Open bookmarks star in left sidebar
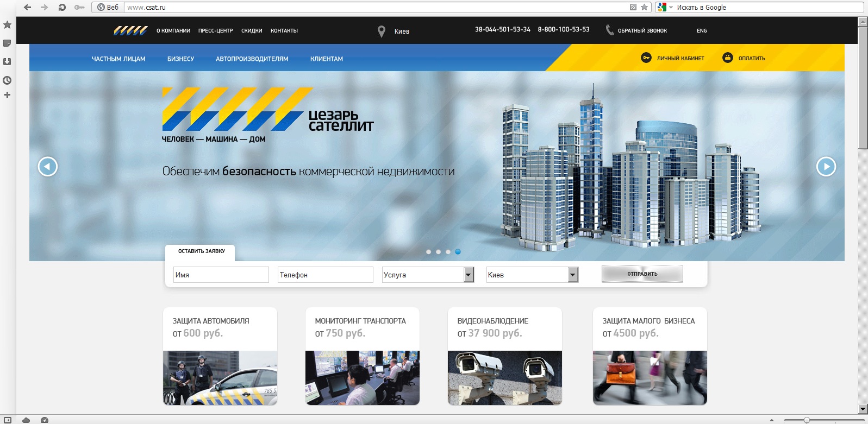 point(7,25)
